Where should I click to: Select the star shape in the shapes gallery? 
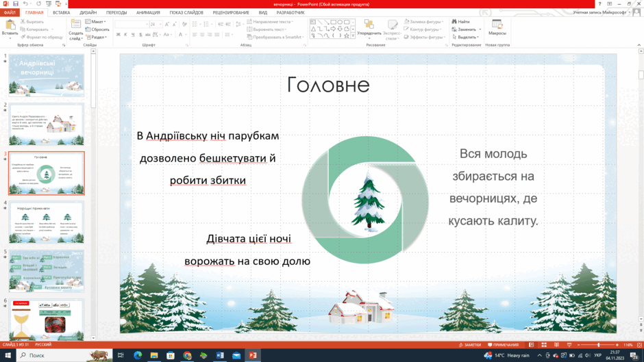coord(347,36)
